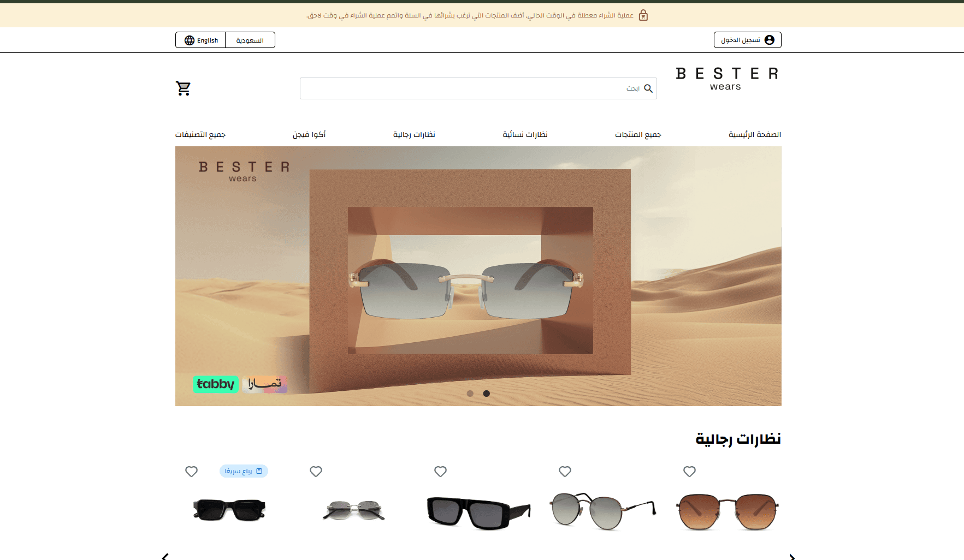Click the search magnifier icon

(648, 88)
